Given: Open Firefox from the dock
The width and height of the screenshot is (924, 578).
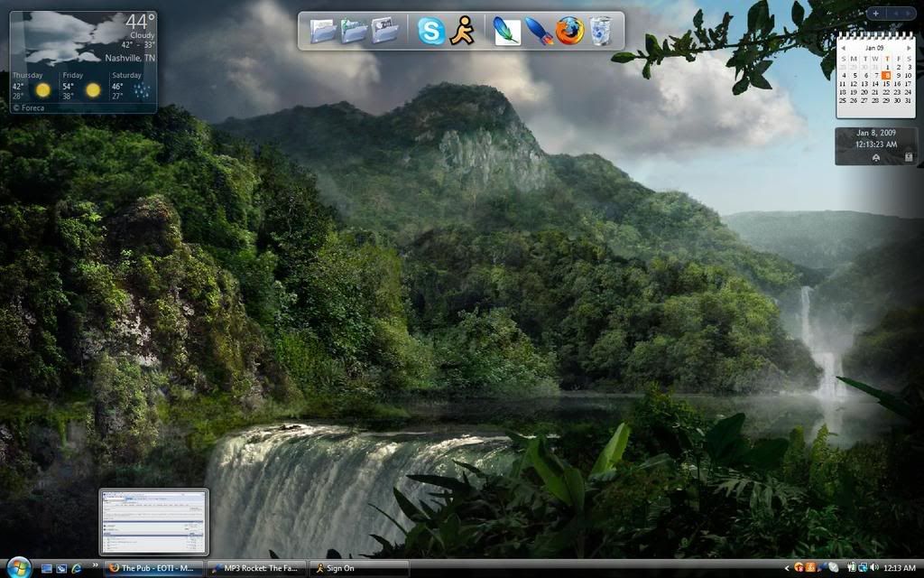Looking at the screenshot, I should [x=568, y=30].
